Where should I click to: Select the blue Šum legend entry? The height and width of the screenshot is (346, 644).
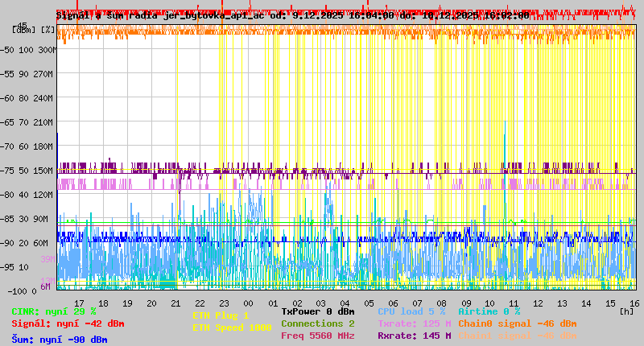click(59, 340)
